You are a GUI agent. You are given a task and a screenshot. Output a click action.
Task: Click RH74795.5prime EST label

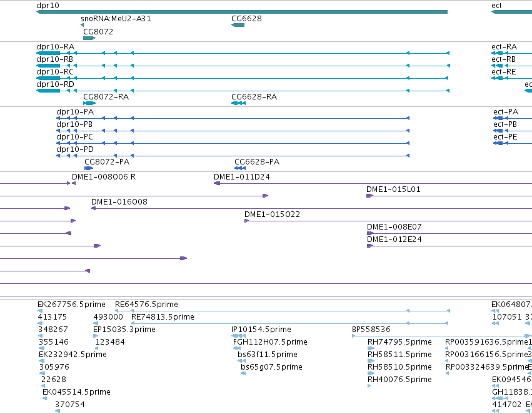pos(399,343)
